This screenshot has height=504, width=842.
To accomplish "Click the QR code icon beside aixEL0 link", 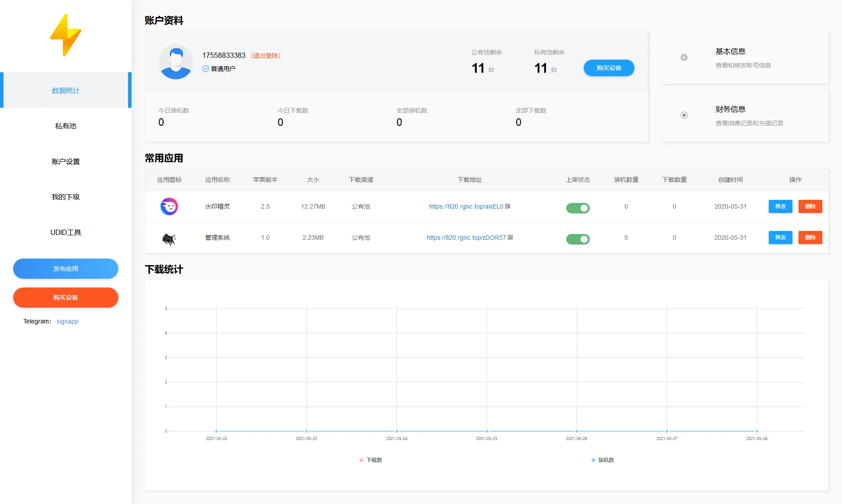I will point(509,206).
